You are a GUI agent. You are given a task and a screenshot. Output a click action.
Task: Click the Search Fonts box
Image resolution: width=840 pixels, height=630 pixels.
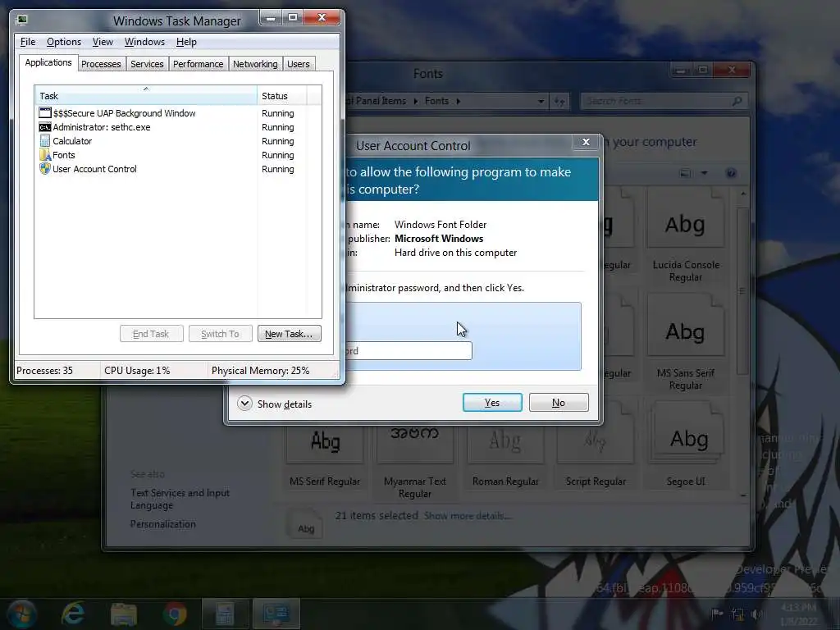pyautogui.click(x=663, y=101)
